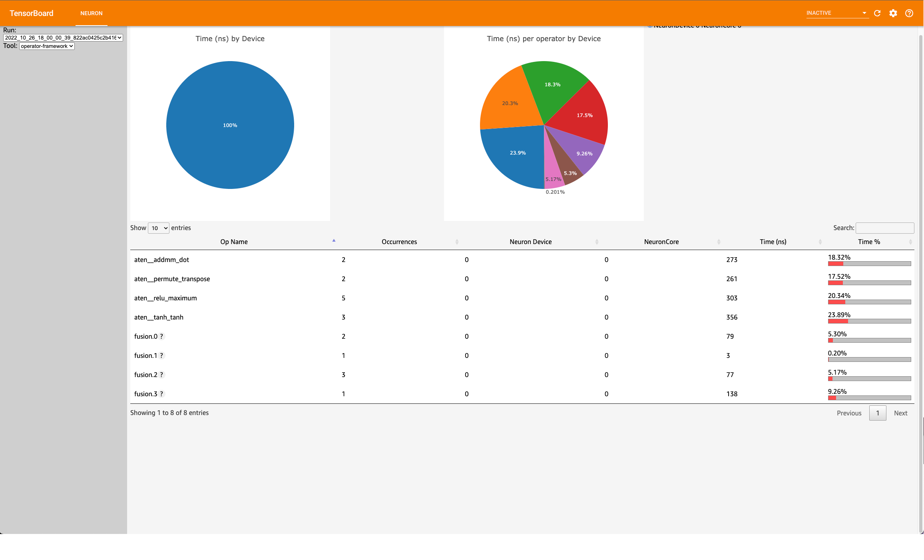The height and width of the screenshot is (560, 924).
Task: Open the Tool operator-framework dropdown
Action: coord(47,46)
